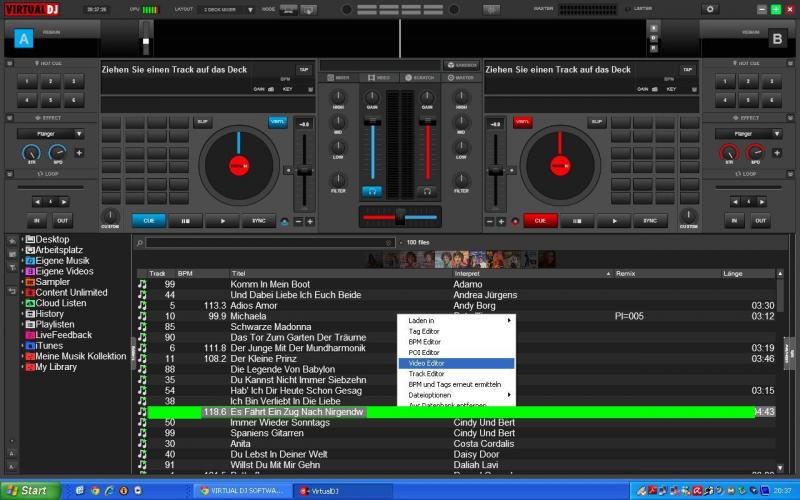800x500 pixels.
Task: Expand the iTunes tree node
Action: tap(23, 346)
